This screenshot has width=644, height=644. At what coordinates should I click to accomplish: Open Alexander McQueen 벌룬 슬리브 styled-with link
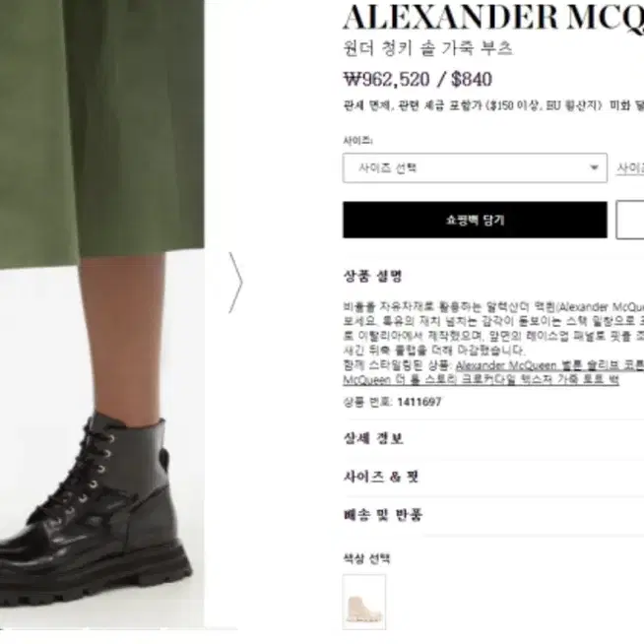[x=549, y=365]
